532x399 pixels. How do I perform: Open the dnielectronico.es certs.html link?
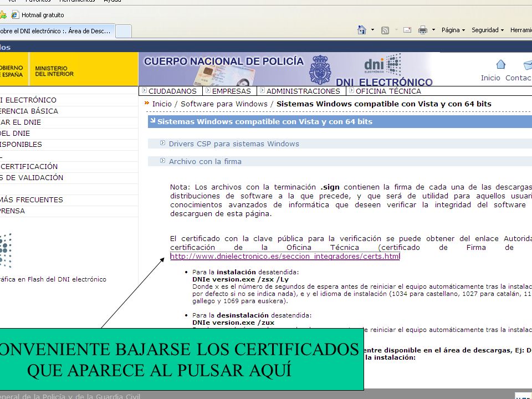click(x=285, y=256)
